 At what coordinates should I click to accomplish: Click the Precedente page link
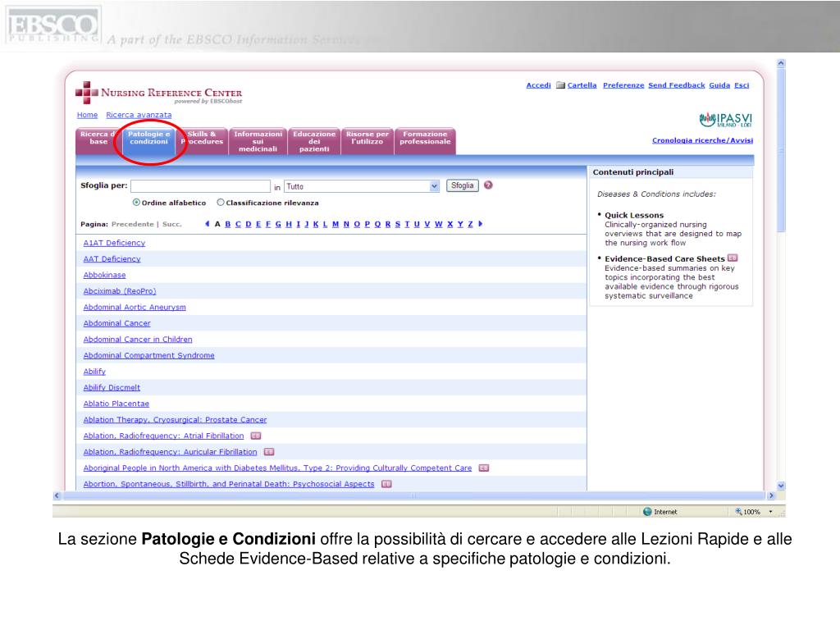click(x=132, y=224)
